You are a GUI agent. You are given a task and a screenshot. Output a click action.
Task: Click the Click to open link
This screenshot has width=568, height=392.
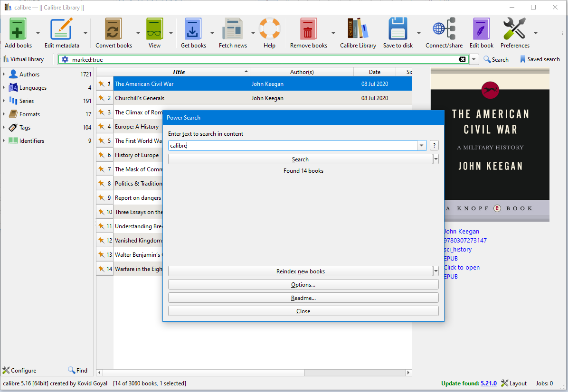462,268
